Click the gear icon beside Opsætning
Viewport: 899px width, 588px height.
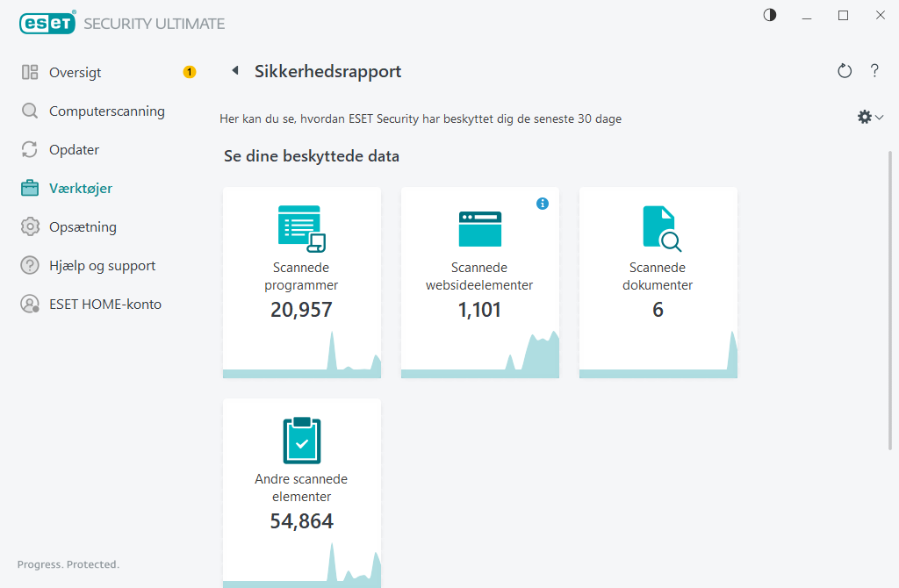[30, 227]
